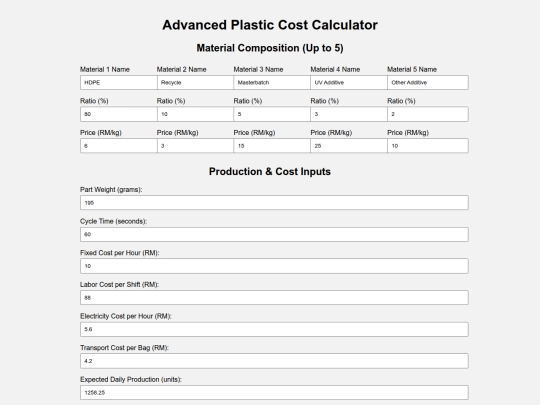Image resolution: width=540 pixels, height=405 pixels.
Task: Focus the Cycle Time (seconds) field
Action: 274,234
